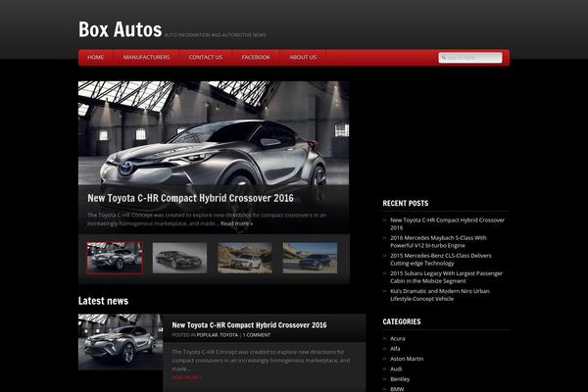
Task: Open recent post 2015 Mercedes-Benz CLS-Class
Action: click(x=441, y=259)
